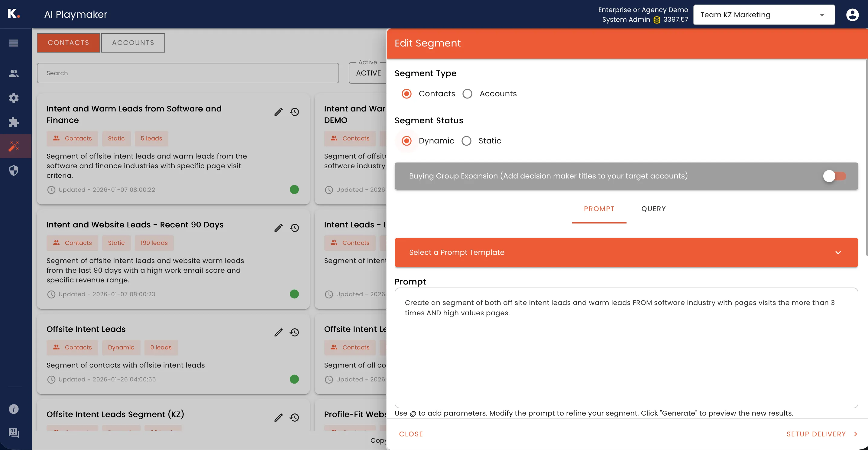Open the AI Playmaker magic wand tool
Screen dimensions: 868x450
[x=14, y=146]
